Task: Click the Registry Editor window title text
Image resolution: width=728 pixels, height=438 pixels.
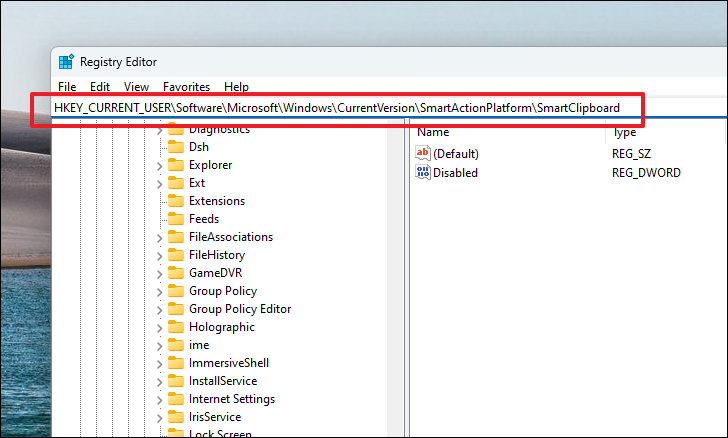Action: coord(118,62)
